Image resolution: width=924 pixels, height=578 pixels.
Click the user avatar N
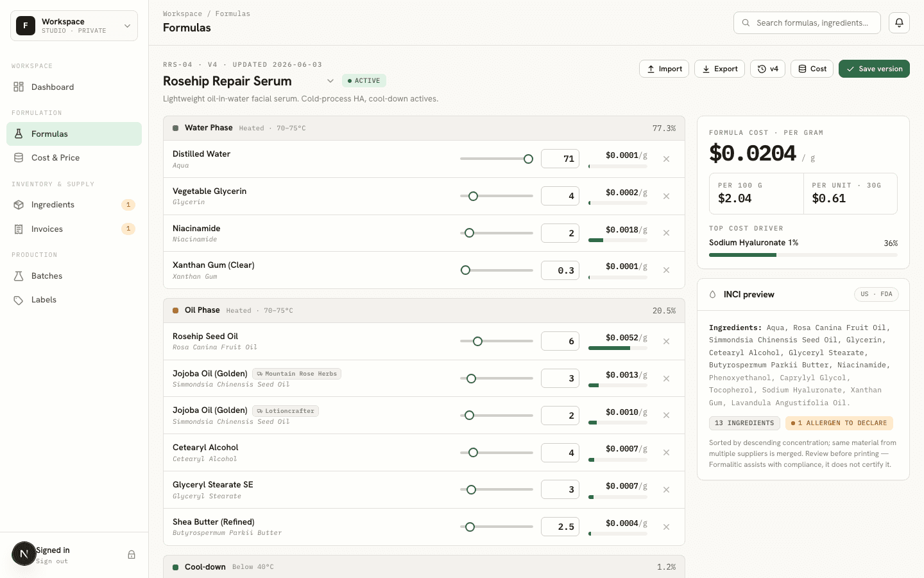click(x=24, y=554)
